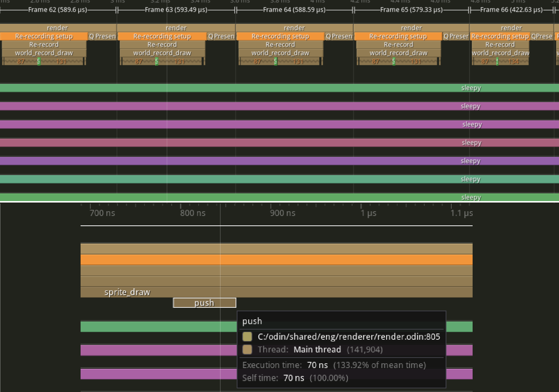Viewport: 559px width, 392px height.
Task: Click the Re-record zone in Frame 63
Action: click(x=162, y=45)
